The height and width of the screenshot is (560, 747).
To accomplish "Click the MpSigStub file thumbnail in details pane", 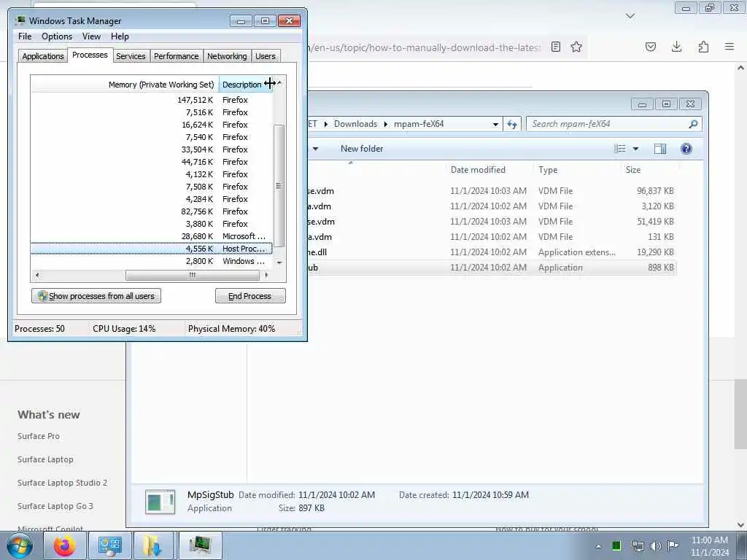I will tap(160, 502).
